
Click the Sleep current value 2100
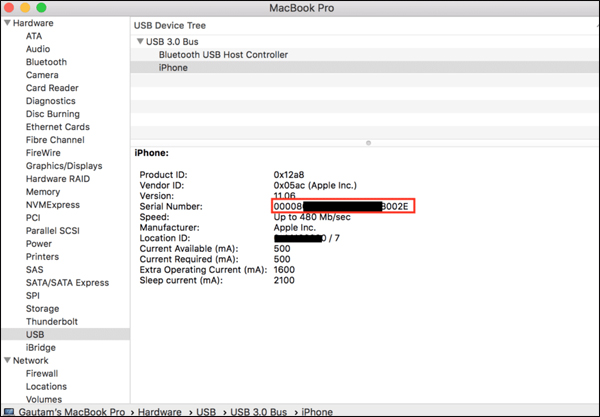coord(284,280)
